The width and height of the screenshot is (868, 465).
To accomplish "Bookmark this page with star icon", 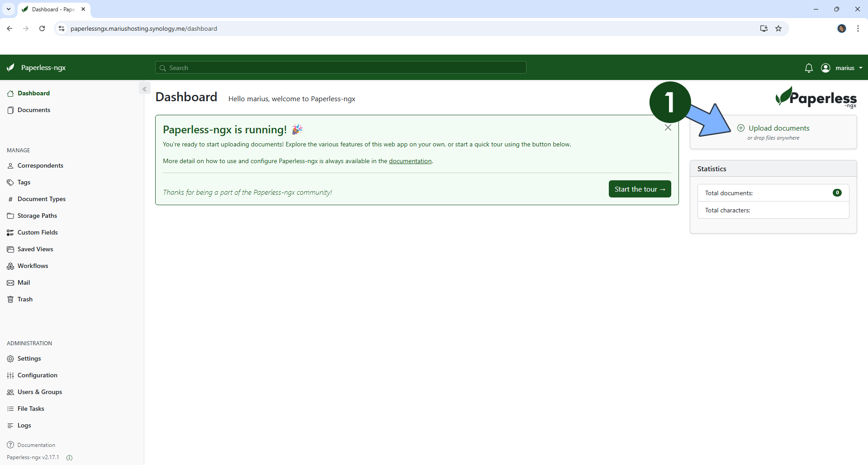I will pos(778,28).
